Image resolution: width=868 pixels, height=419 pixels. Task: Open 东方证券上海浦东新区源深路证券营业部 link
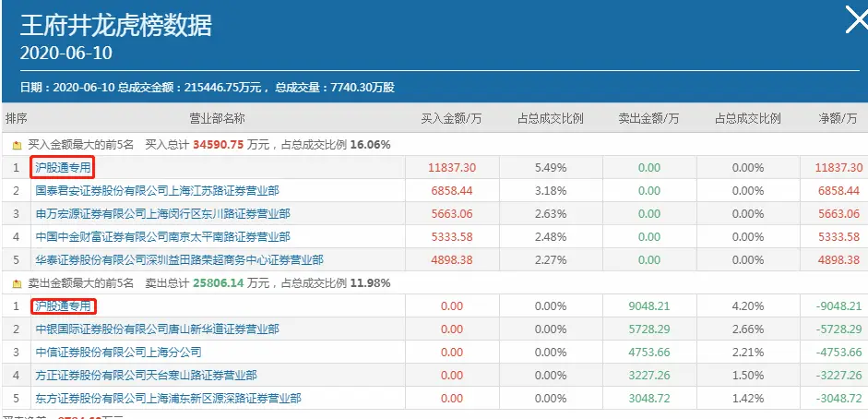168,399
